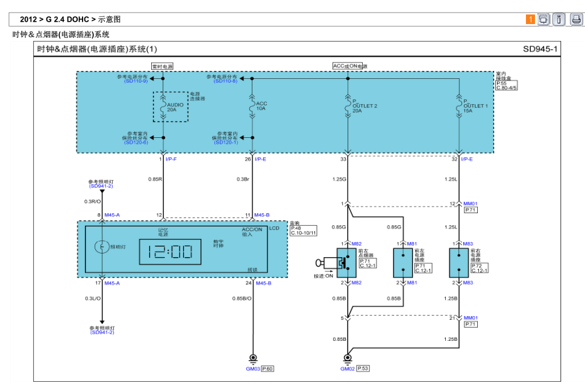Viewport: 585px width, 392px height.
Task: Click the 0.3Br wire label
Action: [243, 179]
